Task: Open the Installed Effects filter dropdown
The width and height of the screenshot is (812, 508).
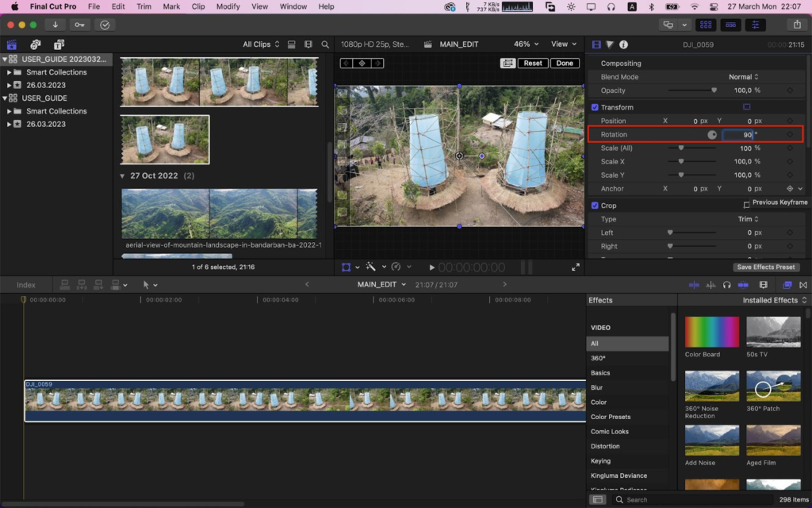Action: [774, 300]
